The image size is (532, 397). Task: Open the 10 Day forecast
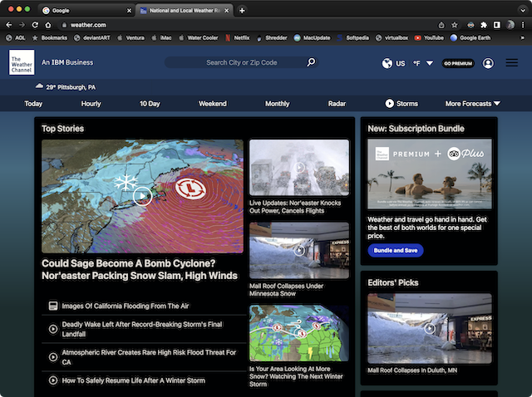click(x=150, y=104)
